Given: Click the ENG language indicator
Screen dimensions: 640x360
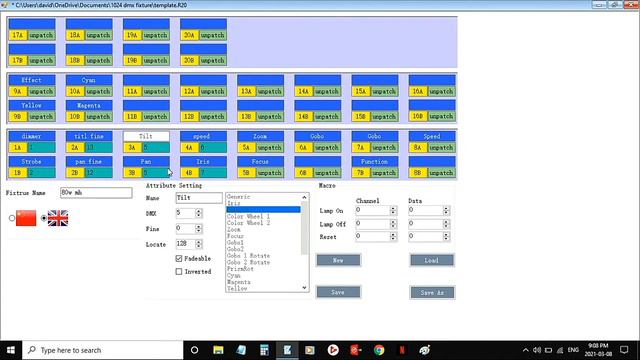Looking at the screenshot, I should click(x=573, y=350).
